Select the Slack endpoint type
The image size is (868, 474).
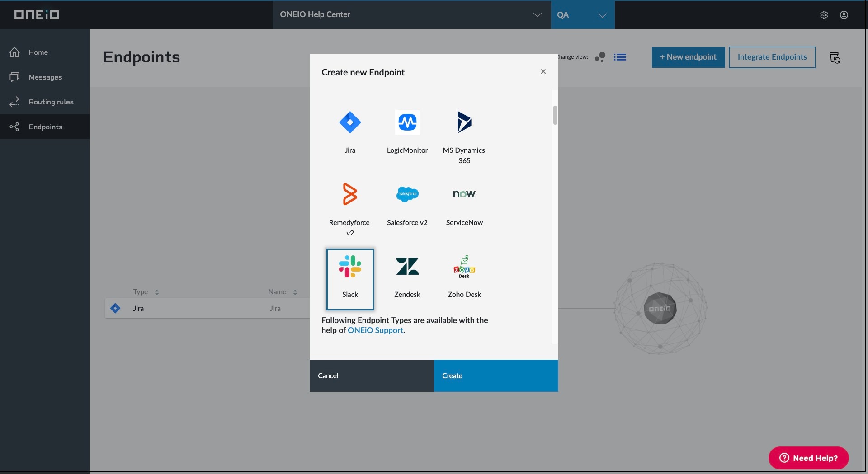[x=350, y=279]
